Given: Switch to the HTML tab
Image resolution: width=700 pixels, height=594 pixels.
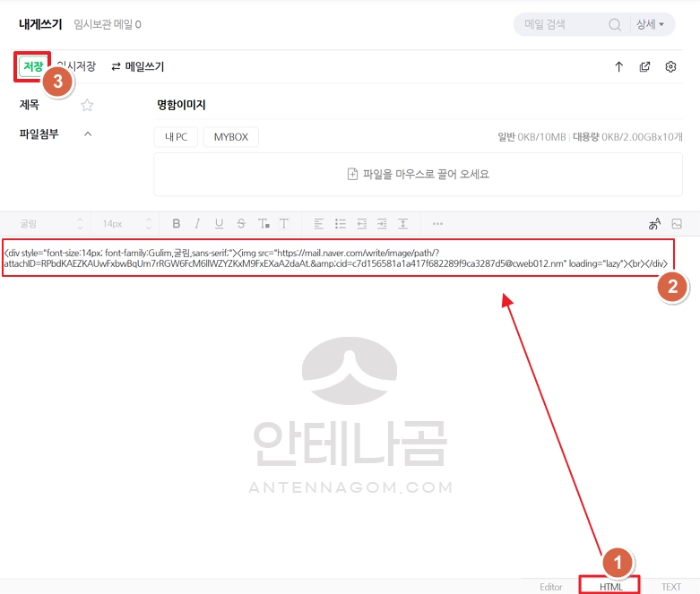Looking at the screenshot, I should [x=610, y=587].
